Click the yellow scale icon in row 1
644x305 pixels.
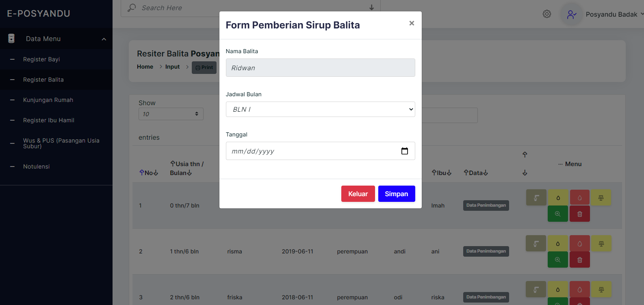click(601, 198)
